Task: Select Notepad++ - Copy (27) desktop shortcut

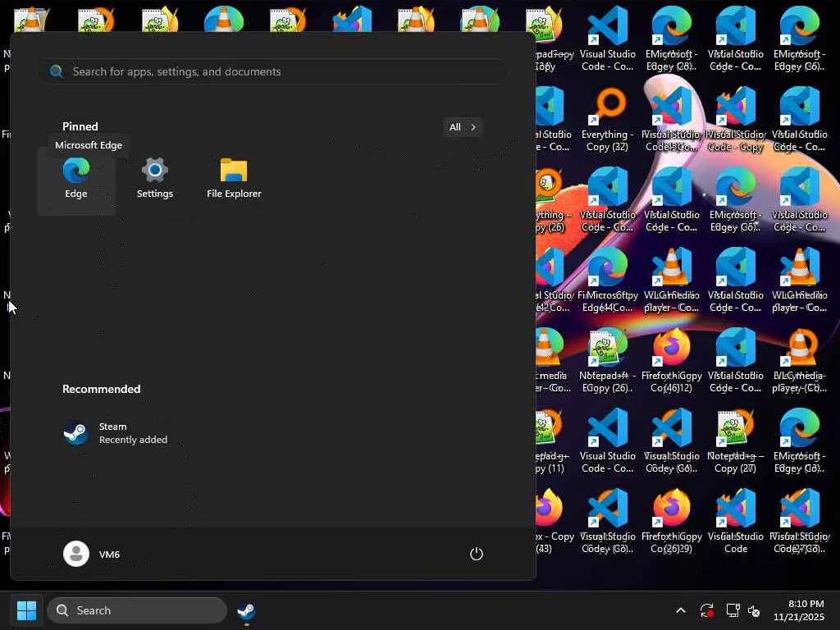Action: [736, 441]
